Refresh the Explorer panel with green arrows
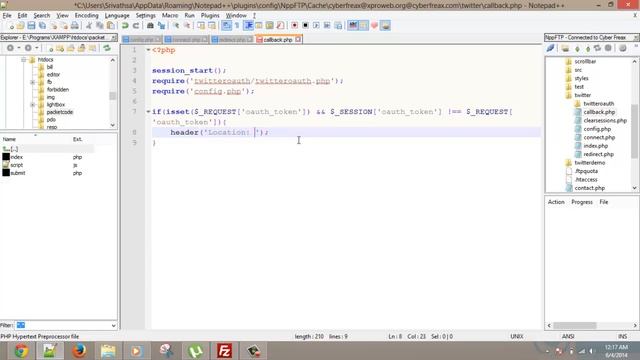 click(107, 48)
